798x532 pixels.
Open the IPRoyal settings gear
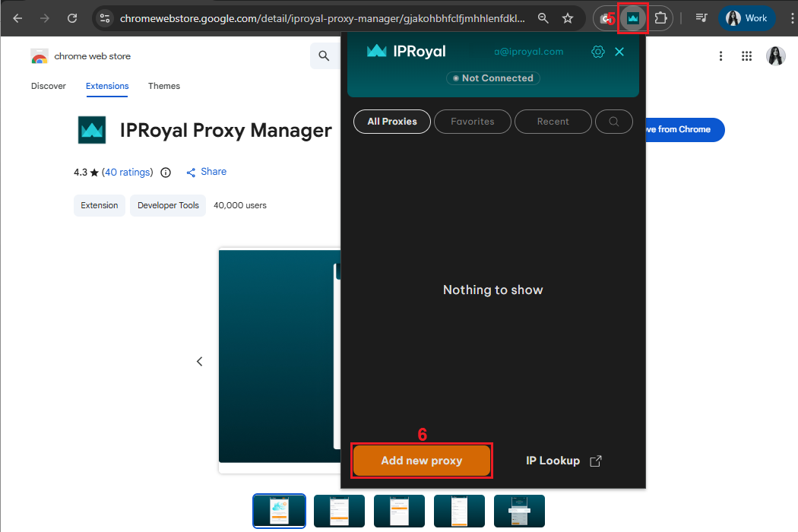pos(598,52)
